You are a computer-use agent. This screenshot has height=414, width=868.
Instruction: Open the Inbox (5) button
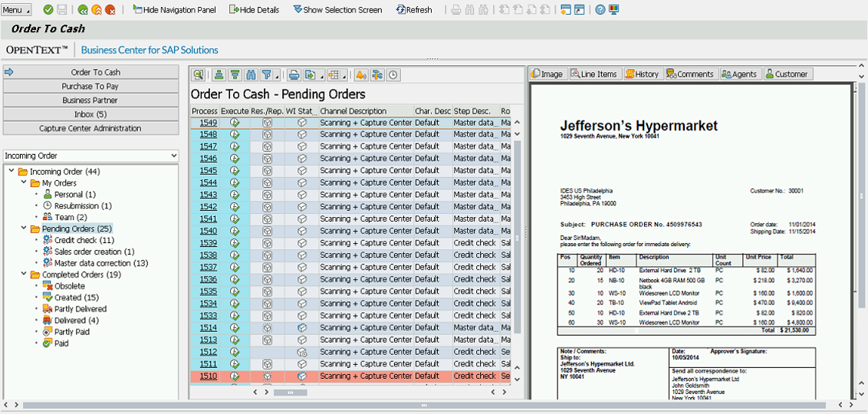click(90, 114)
